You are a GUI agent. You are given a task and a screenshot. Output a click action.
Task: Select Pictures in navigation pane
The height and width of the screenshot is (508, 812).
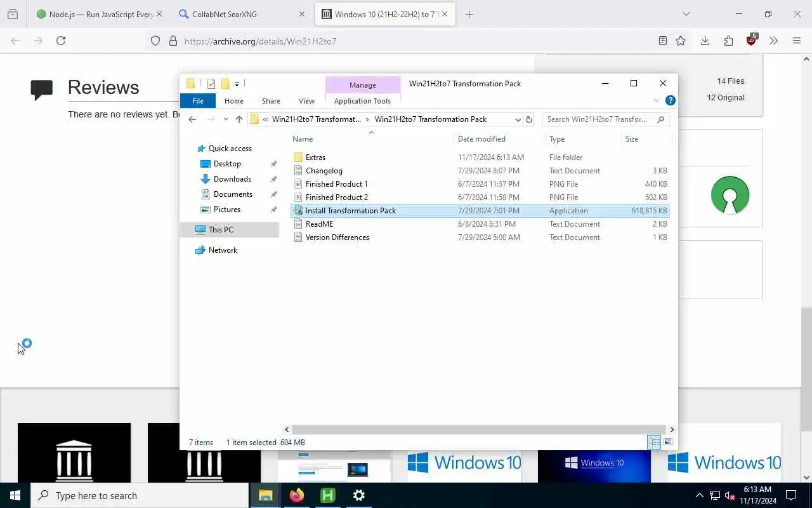227,210
